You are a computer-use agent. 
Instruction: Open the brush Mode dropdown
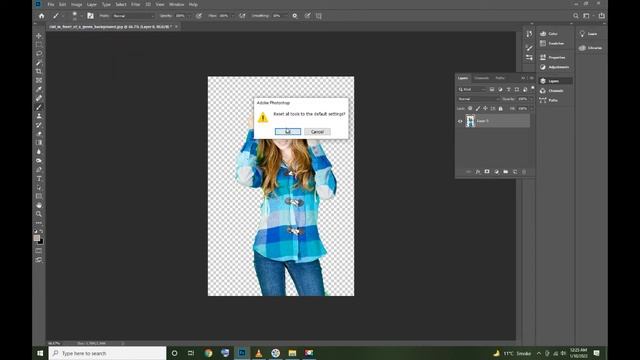click(x=133, y=16)
